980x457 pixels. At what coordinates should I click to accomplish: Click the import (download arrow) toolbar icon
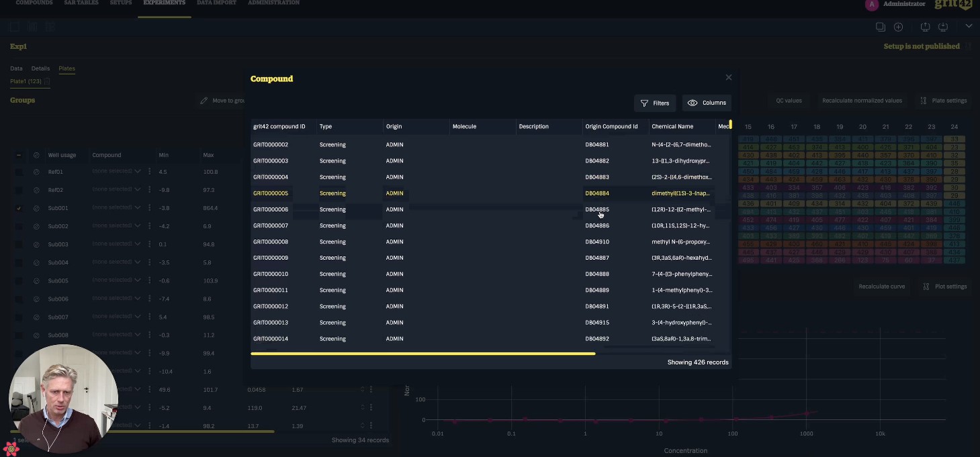[943, 27]
